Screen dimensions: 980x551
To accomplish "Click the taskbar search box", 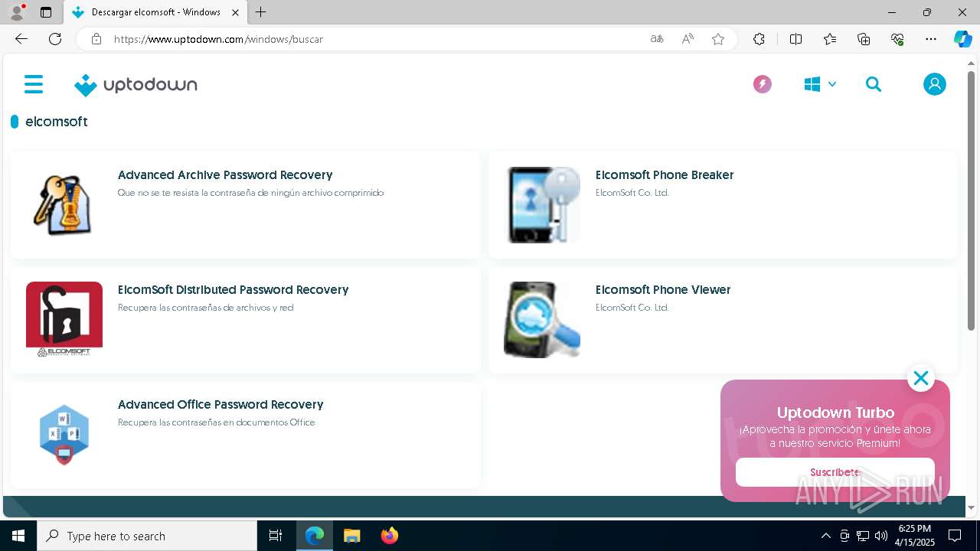I will [x=147, y=536].
